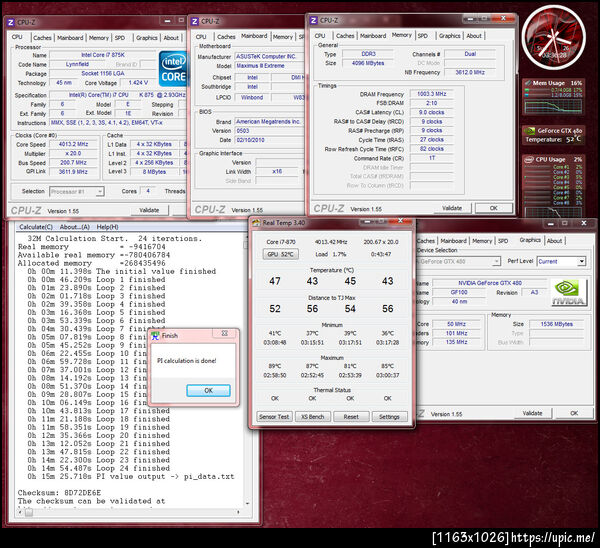Click the Intel Core logo in CPU-Z
The width and height of the screenshot is (600, 548).
(x=173, y=69)
